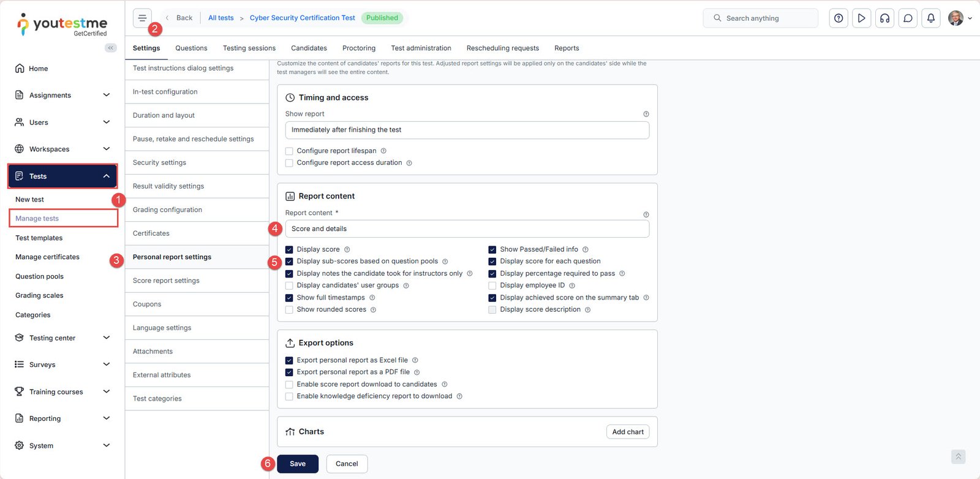Open the headset support icon
This screenshot has width=980, height=479.
[884, 18]
